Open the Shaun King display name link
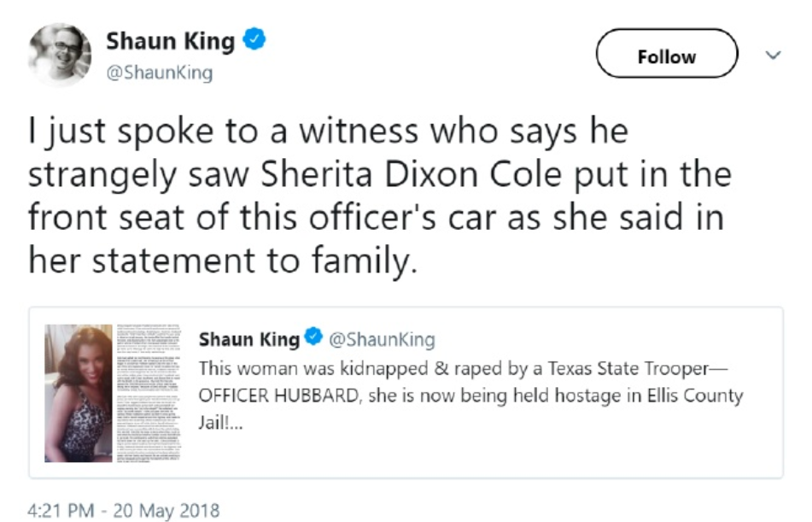 tap(171, 41)
